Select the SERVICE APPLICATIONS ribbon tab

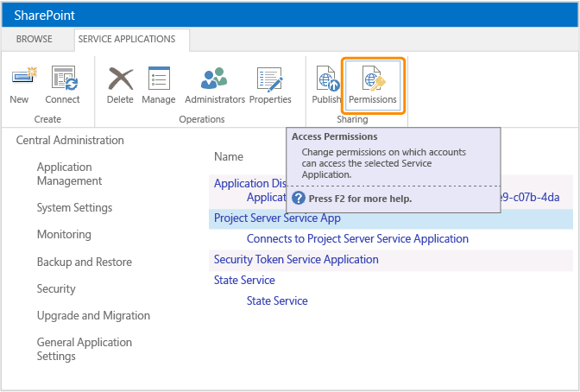[x=127, y=39]
